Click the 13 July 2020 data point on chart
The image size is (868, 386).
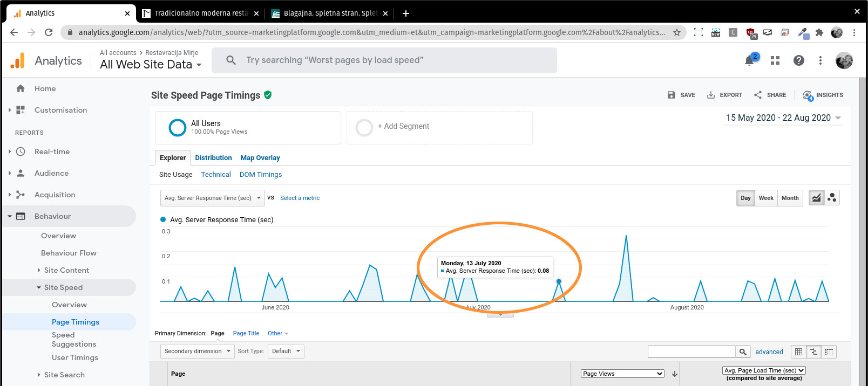pos(559,281)
